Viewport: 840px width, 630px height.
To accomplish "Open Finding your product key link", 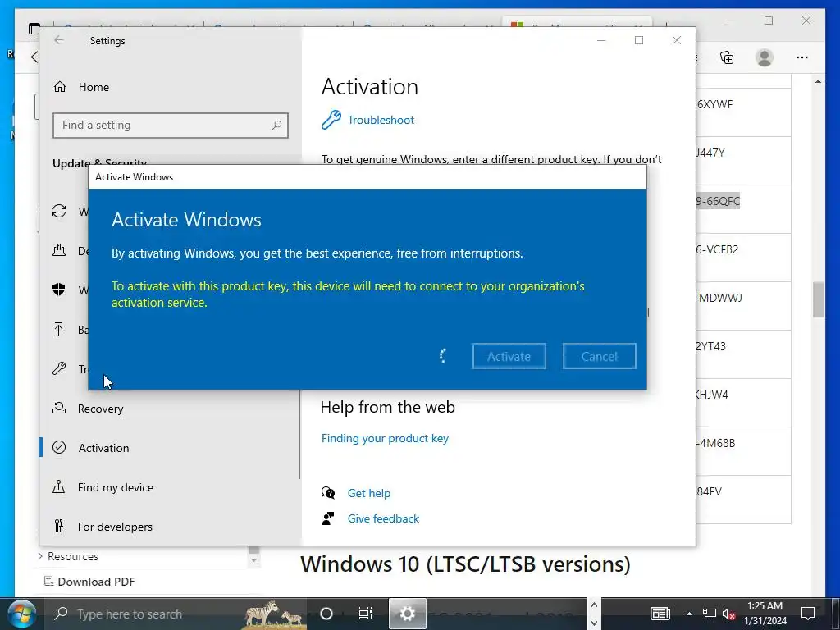I will tap(385, 438).
